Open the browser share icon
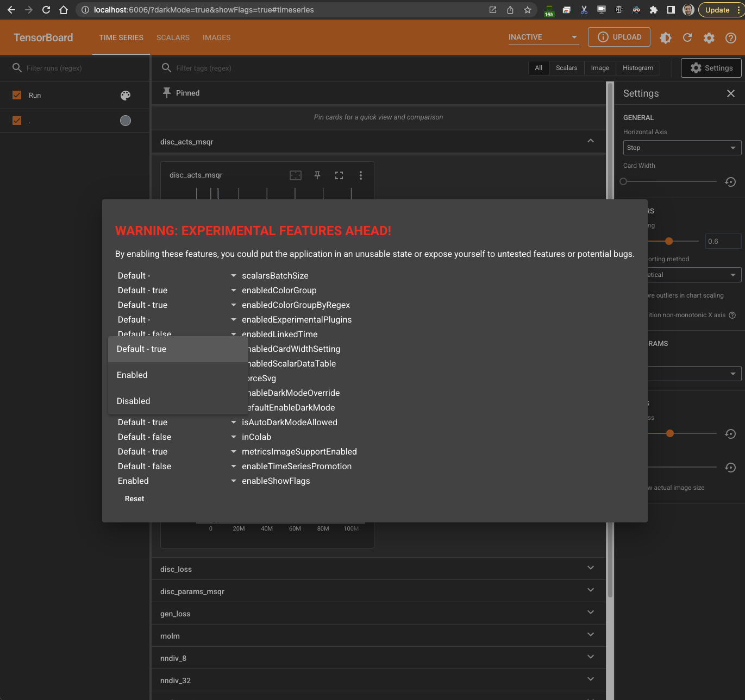The width and height of the screenshot is (745, 700). pos(510,10)
